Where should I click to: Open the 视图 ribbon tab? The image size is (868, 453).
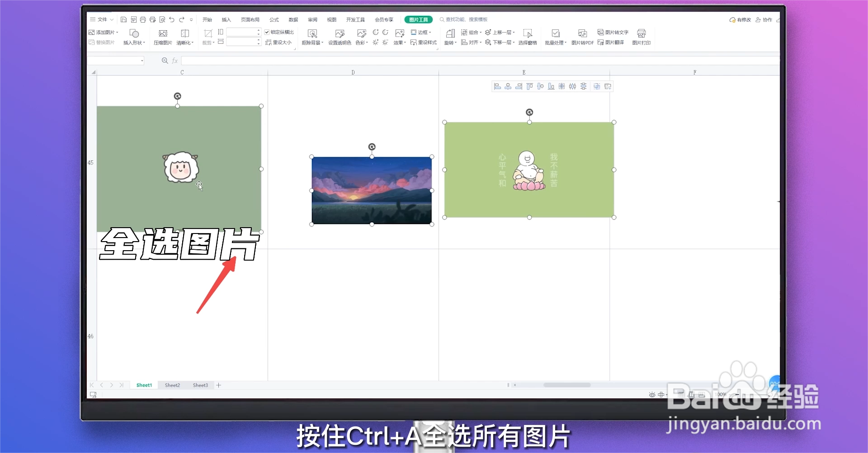pyautogui.click(x=332, y=19)
